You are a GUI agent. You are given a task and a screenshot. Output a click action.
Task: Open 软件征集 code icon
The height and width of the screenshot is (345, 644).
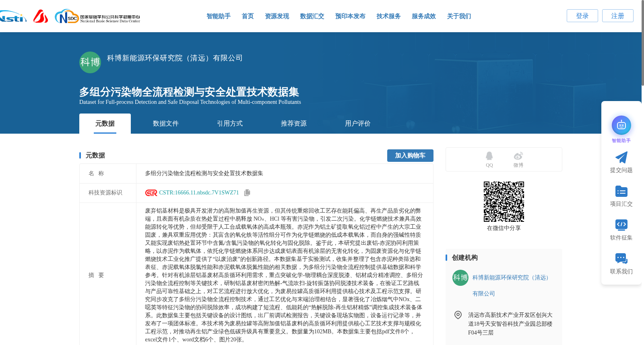click(621, 225)
